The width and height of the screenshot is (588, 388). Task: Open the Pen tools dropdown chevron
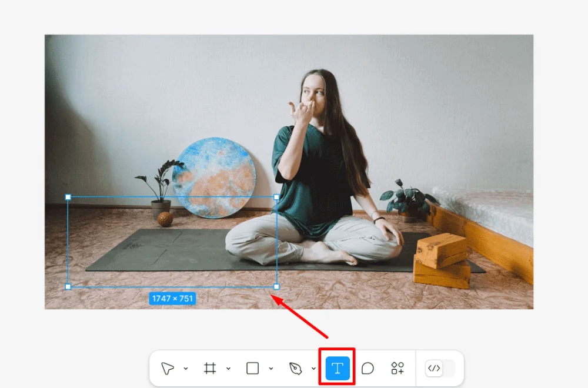tap(313, 369)
